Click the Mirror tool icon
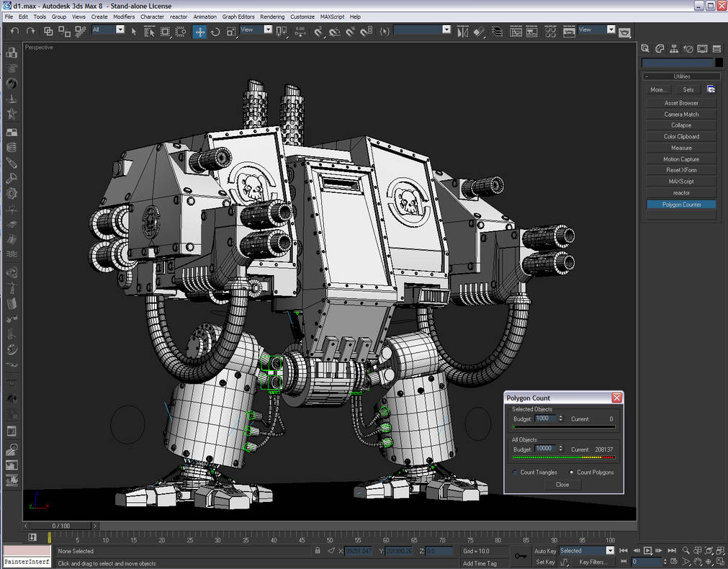 [x=463, y=32]
